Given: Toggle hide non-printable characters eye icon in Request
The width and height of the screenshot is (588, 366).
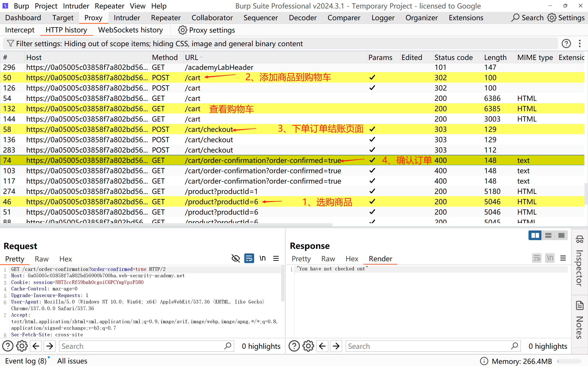Looking at the screenshot, I should click(236, 258).
